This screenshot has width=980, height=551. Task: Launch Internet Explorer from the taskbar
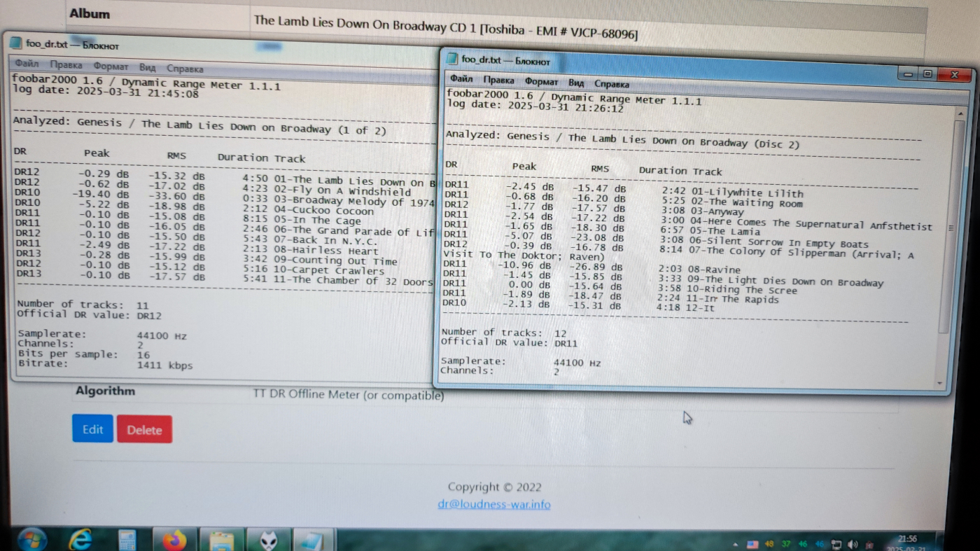81,540
